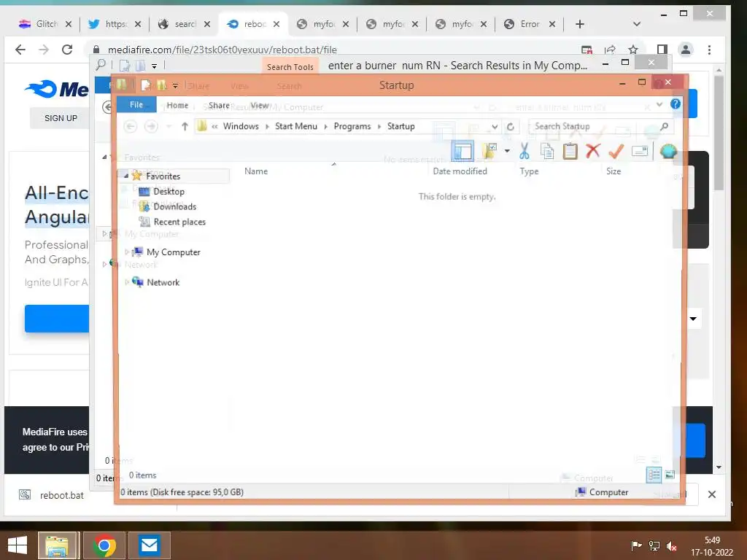Open the Home ribbon tab
The width and height of the screenshot is (747, 560).
[177, 105]
